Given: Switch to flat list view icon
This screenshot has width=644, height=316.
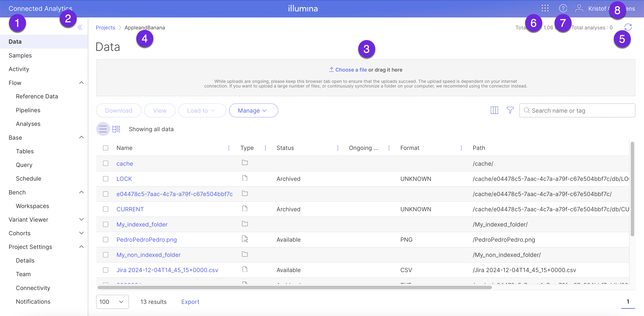Looking at the screenshot, I should pos(103,129).
